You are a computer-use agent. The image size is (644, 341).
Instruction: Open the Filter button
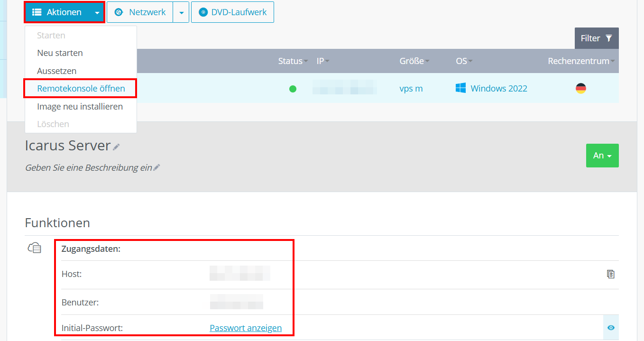pyautogui.click(x=597, y=38)
